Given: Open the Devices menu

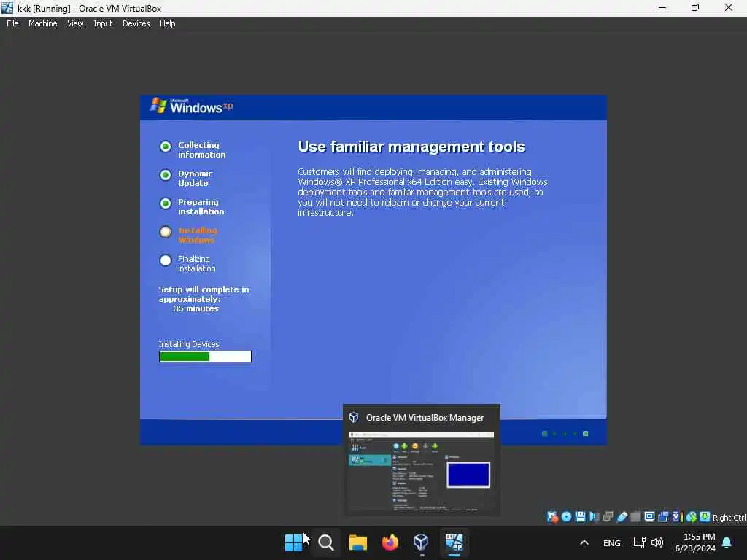Looking at the screenshot, I should click(136, 23).
